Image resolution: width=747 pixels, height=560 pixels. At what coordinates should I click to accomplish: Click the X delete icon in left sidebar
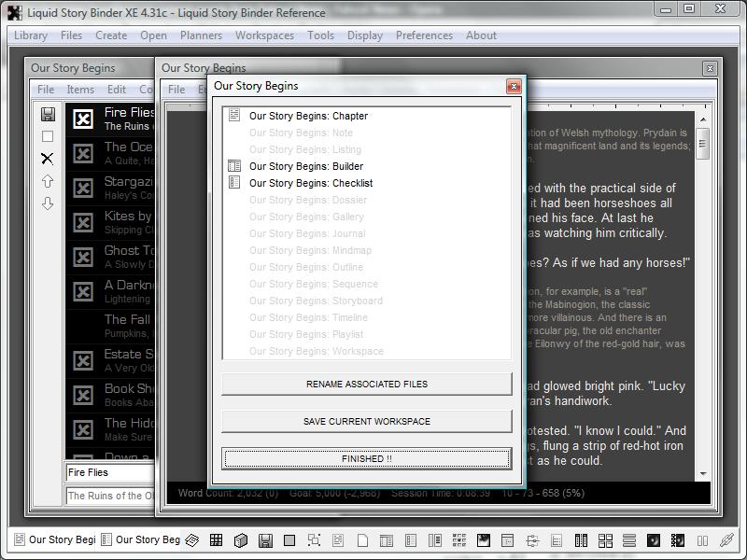48,159
